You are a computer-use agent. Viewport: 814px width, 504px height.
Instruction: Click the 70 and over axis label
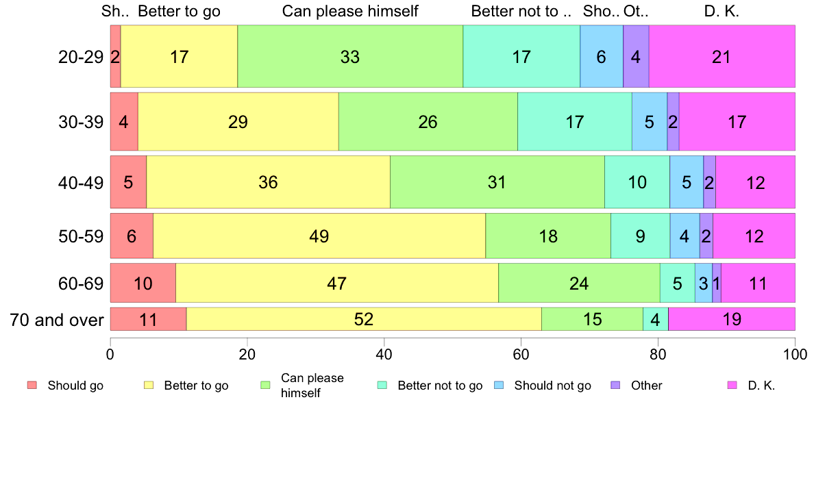pos(57,319)
